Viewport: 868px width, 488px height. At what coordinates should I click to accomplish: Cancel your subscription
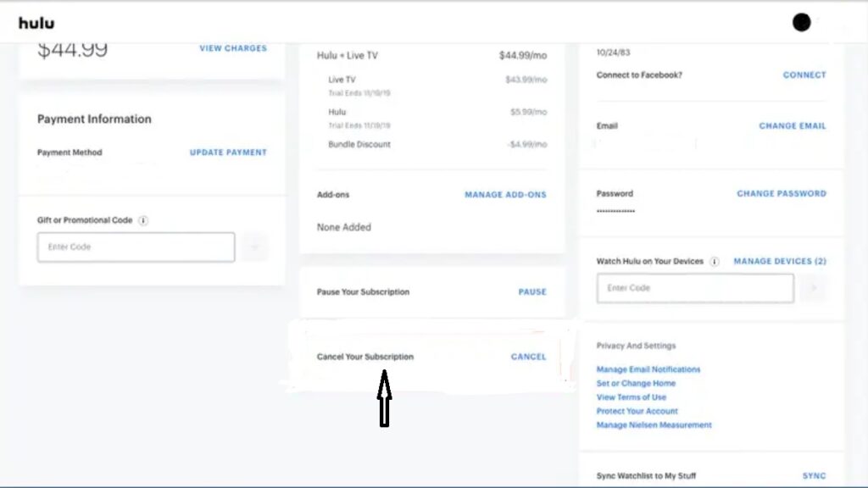tap(528, 357)
